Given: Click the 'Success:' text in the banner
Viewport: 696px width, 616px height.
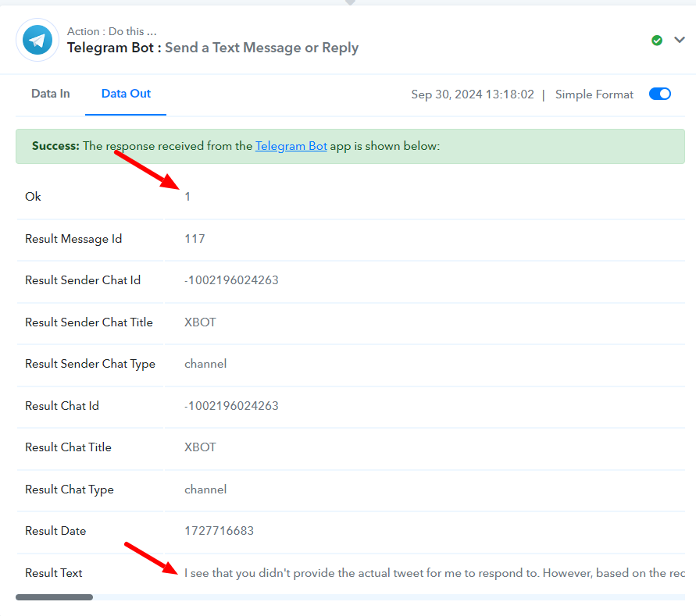Looking at the screenshot, I should tap(55, 146).
